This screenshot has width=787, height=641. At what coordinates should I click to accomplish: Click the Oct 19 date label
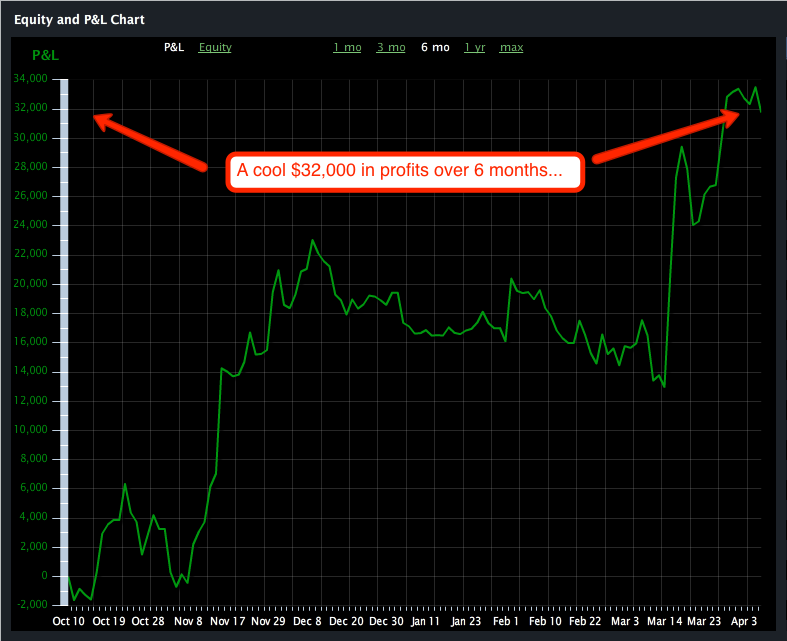[x=108, y=621]
